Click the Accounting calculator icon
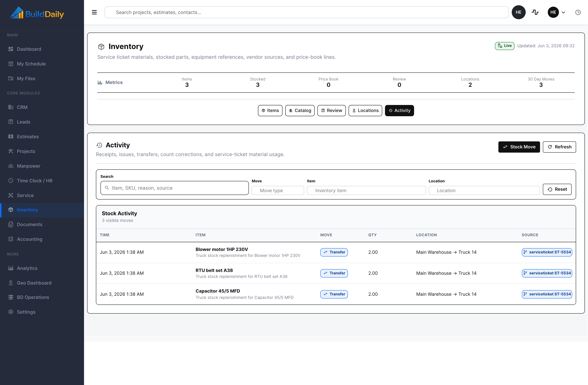The height and width of the screenshot is (385, 588). (11, 239)
